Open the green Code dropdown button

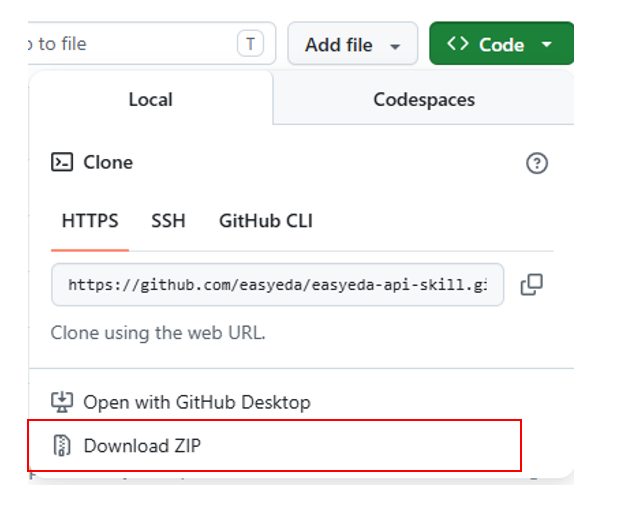(x=501, y=43)
